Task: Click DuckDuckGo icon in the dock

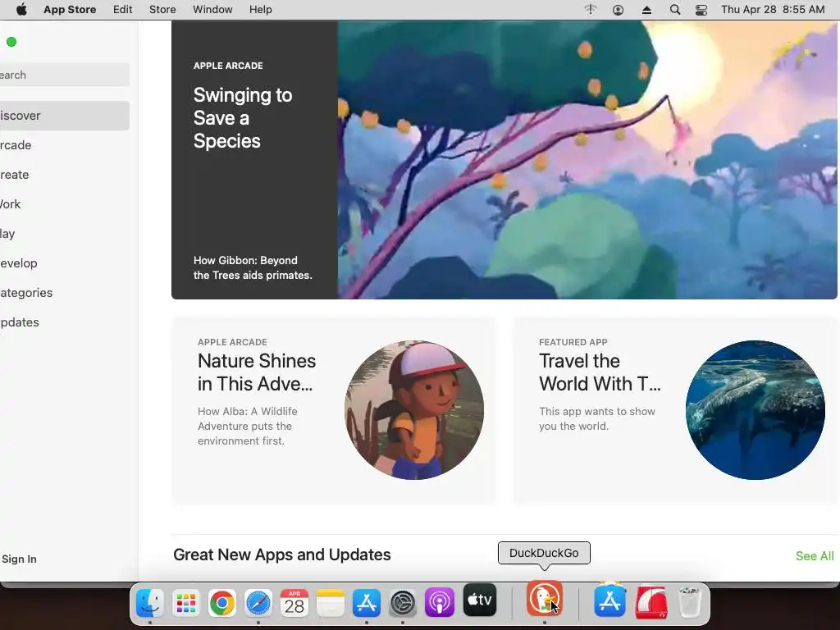Action: 545,598
